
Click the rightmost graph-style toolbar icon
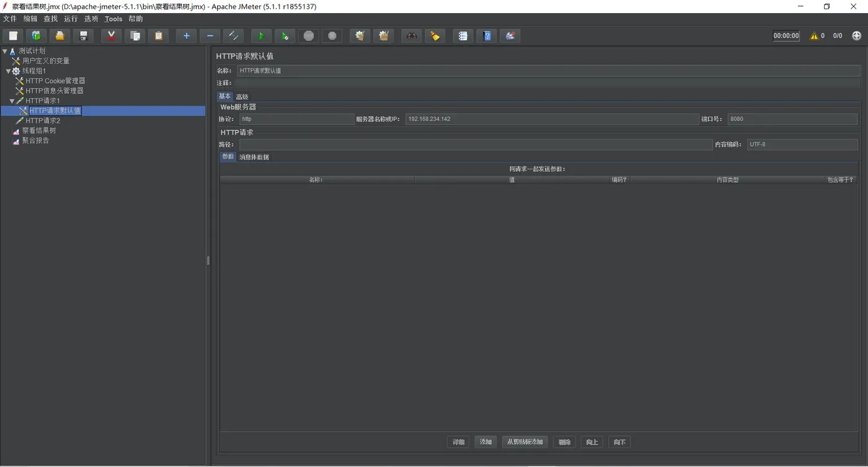510,36
